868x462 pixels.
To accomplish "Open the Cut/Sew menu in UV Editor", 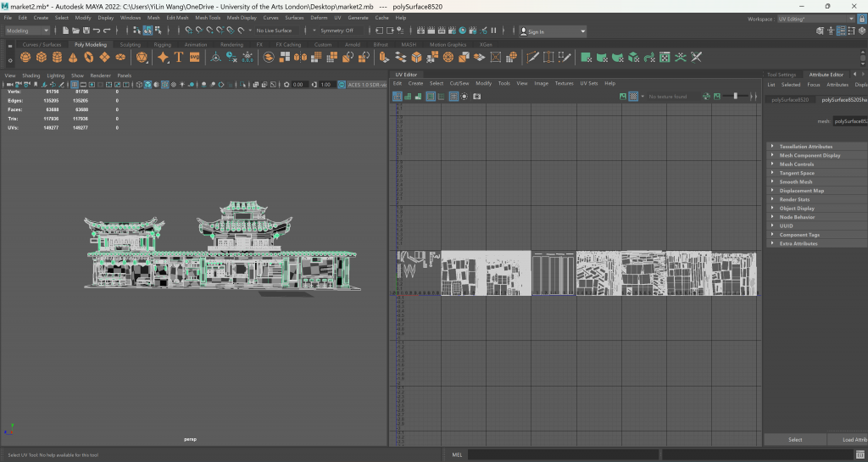I will coord(459,84).
